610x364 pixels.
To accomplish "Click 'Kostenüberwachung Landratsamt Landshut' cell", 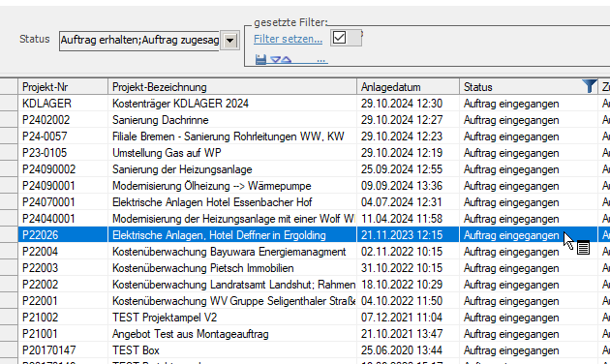I will point(232,285).
